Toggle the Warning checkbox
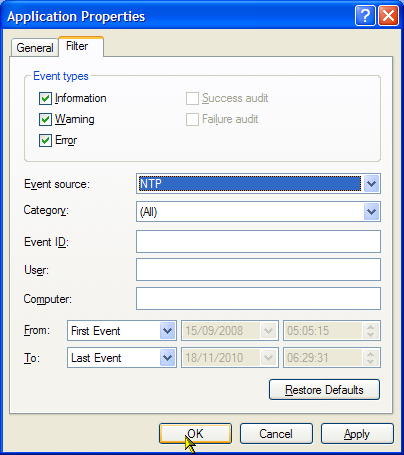 point(45,119)
